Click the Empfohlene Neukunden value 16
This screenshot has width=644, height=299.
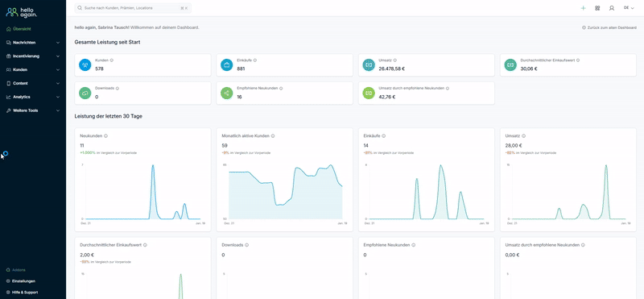[239, 97]
